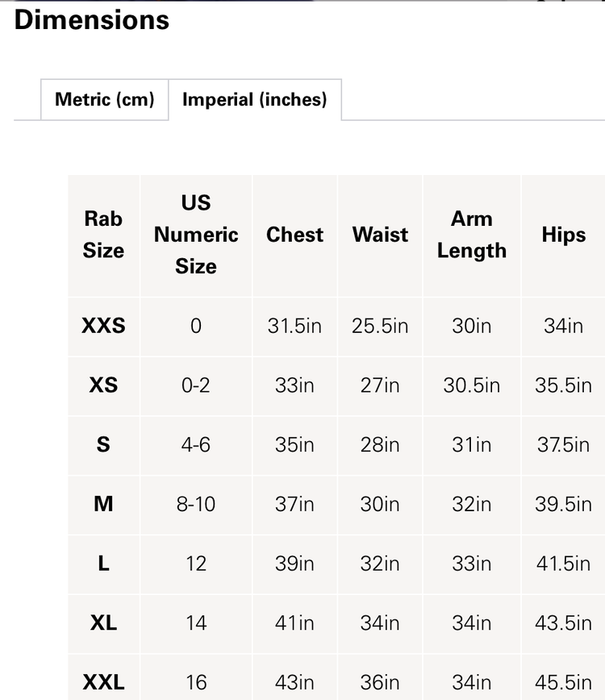This screenshot has height=700, width=605.
Task: Select the US Numeric Size column header
Action: [195, 235]
